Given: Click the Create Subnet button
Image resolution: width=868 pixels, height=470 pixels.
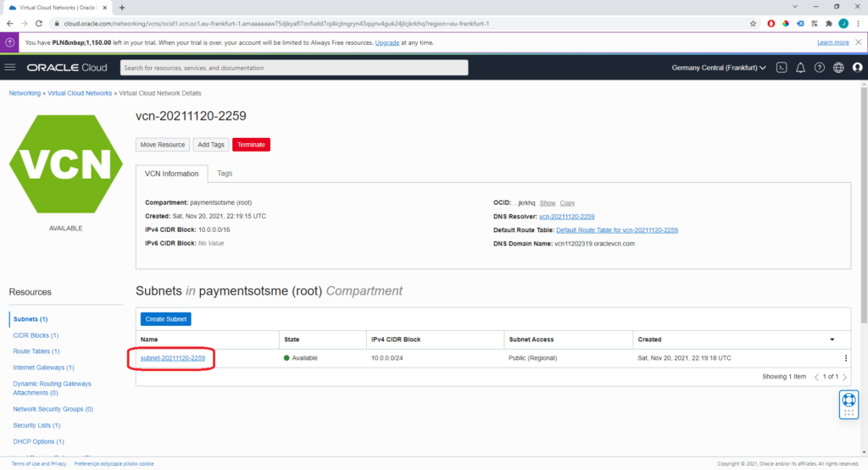Looking at the screenshot, I should click(165, 319).
